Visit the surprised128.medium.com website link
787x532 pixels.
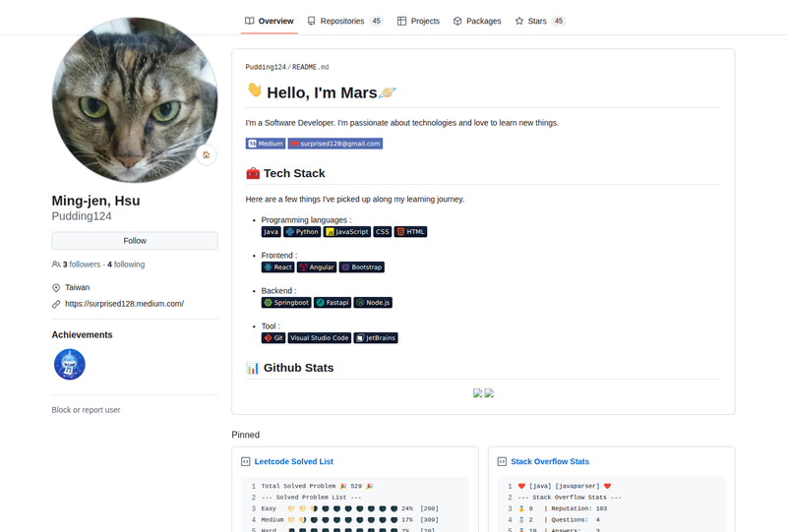pyautogui.click(x=125, y=304)
